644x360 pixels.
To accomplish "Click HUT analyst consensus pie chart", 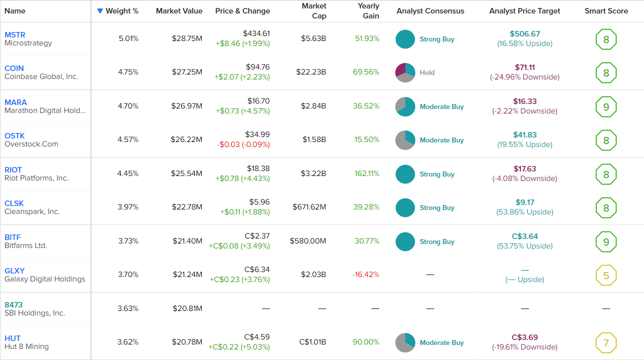I will tap(405, 342).
